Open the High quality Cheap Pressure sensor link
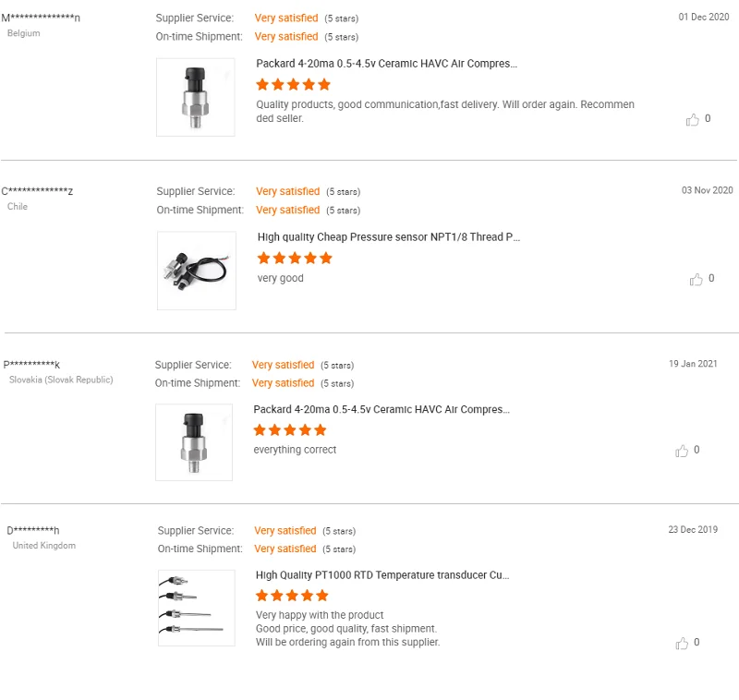 pyautogui.click(x=388, y=237)
